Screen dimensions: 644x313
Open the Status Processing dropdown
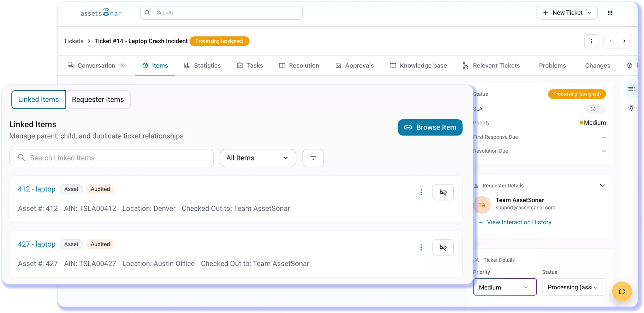coord(574,287)
